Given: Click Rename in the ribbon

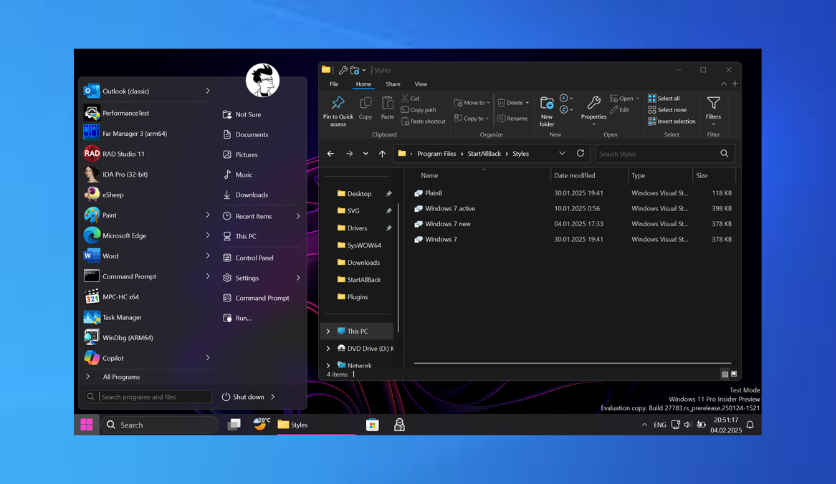Looking at the screenshot, I should click(x=512, y=118).
